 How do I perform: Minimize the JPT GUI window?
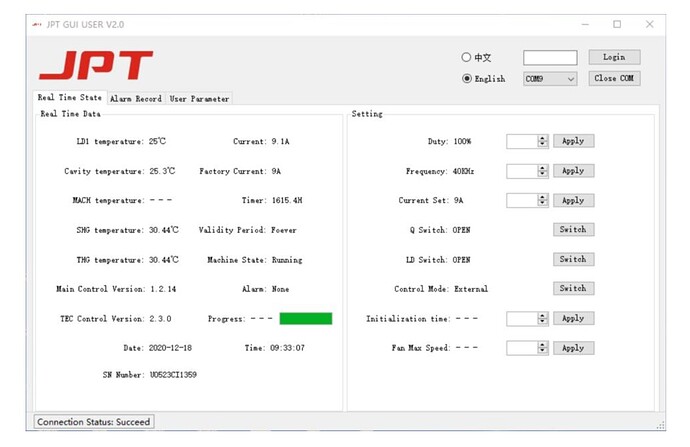click(585, 24)
